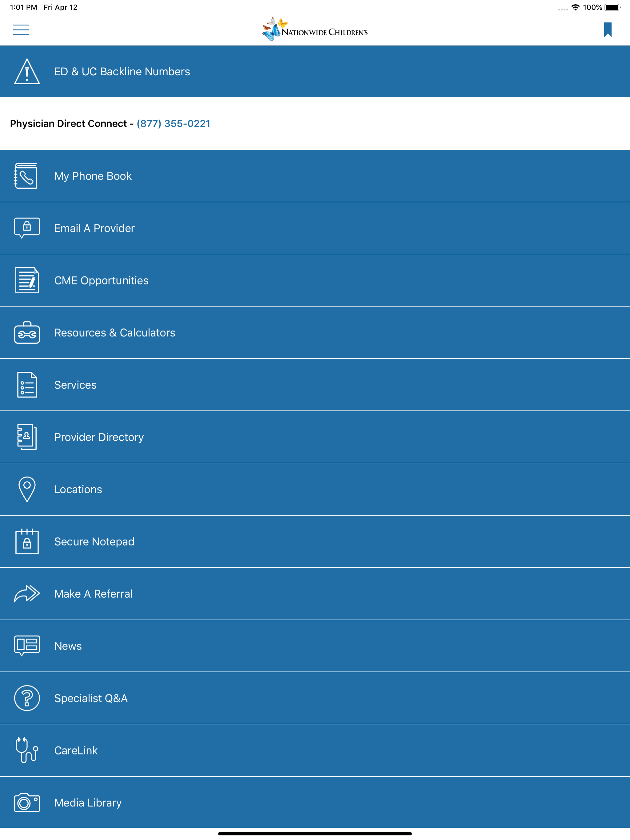Tap the battery status indicator

[x=612, y=7]
